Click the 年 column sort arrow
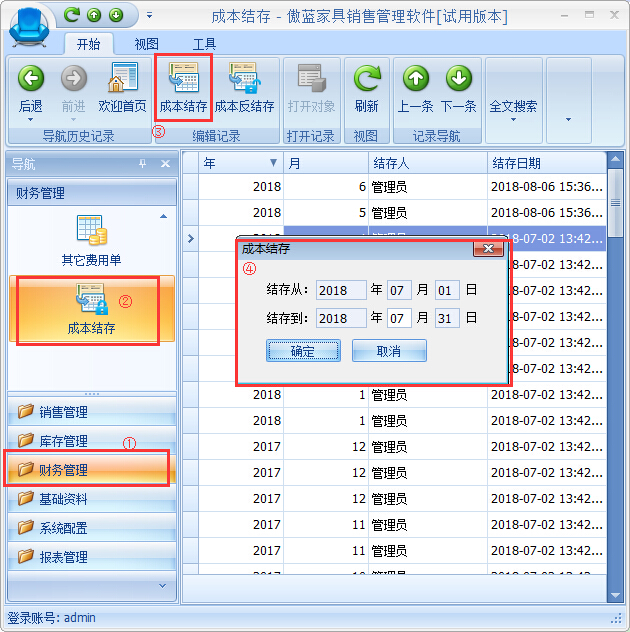 tap(273, 163)
